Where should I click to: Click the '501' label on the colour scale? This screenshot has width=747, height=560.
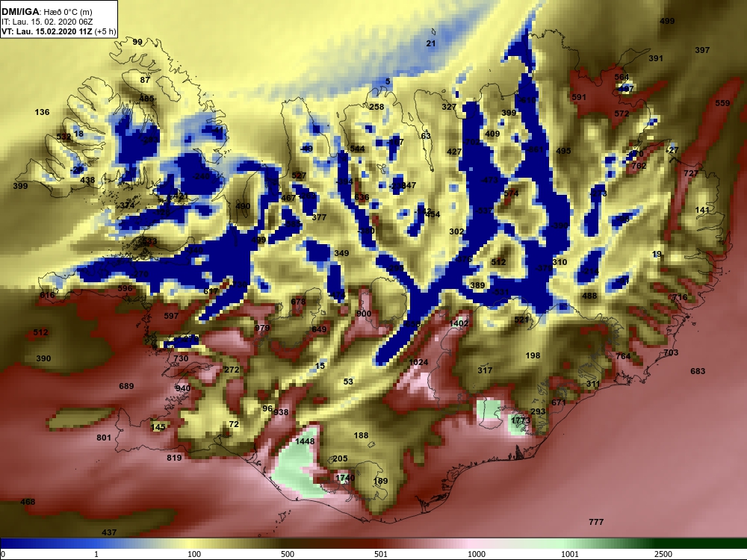[381, 554]
